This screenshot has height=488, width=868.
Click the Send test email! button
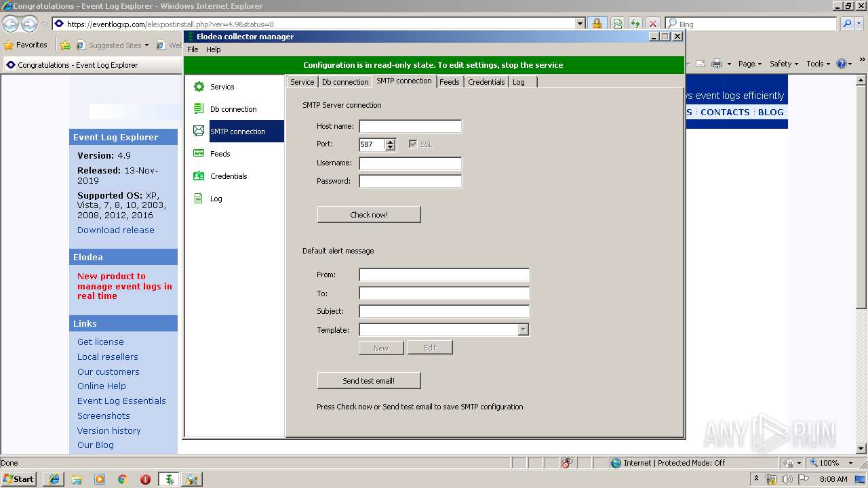pyautogui.click(x=369, y=381)
